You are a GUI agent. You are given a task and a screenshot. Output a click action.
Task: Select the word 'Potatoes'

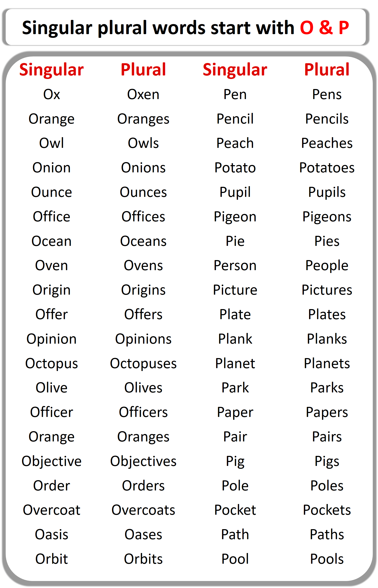click(x=327, y=168)
